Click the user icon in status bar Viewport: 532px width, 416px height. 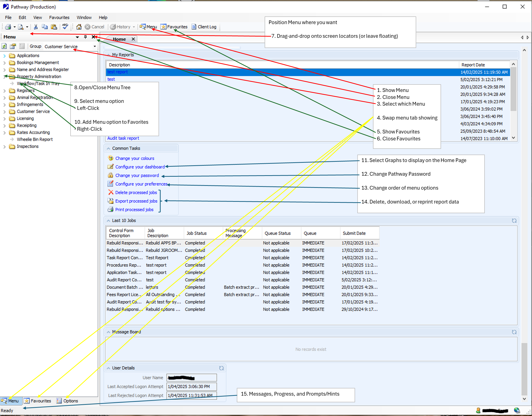tap(478, 410)
